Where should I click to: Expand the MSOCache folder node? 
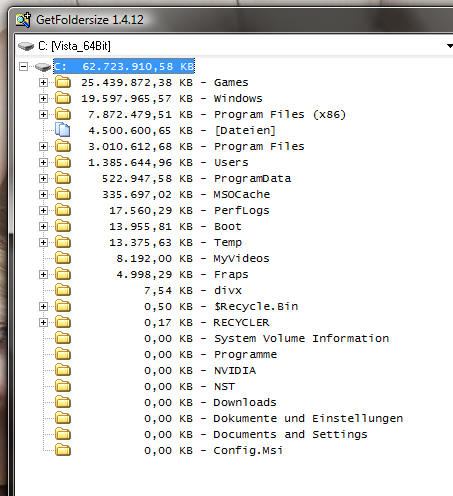pos(43,194)
